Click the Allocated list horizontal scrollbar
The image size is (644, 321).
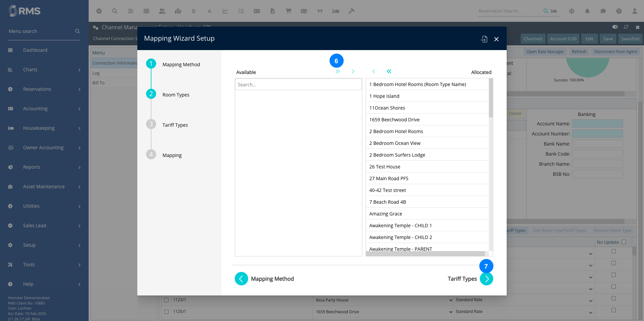click(425, 254)
